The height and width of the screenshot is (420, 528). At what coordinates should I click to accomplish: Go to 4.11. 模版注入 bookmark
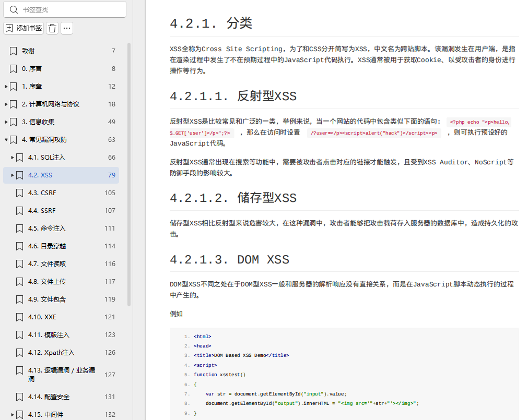pyautogui.click(x=49, y=335)
